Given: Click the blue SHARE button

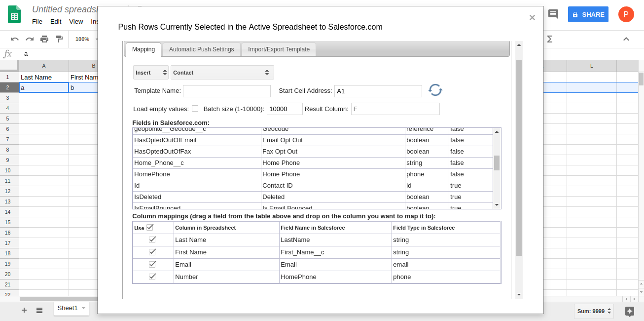Looking at the screenshot, I should coord(588,14).
